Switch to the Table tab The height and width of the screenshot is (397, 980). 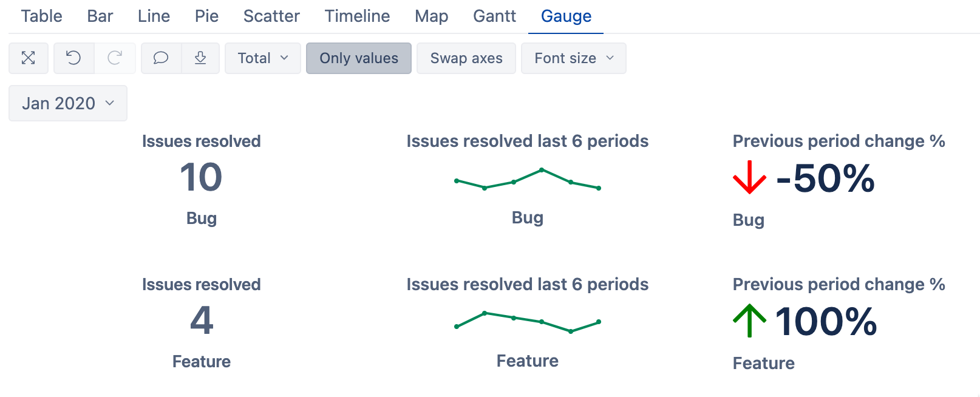coord(41,16)
